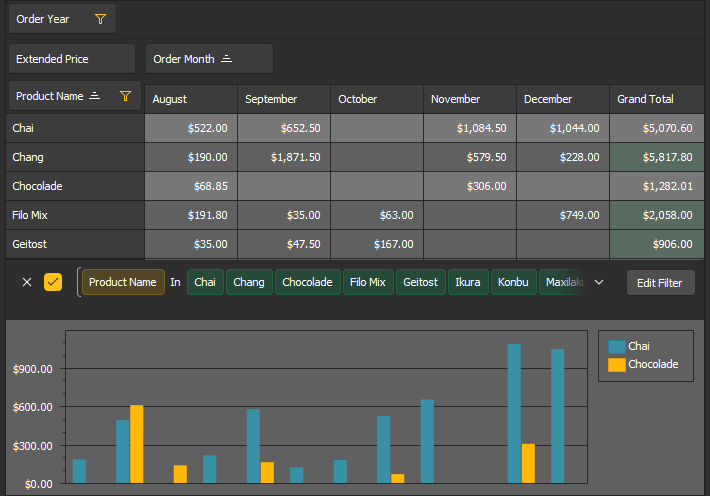Select the Geitost filter value token
This screenshot has height=496, width=710.
[x=421, y=282]
